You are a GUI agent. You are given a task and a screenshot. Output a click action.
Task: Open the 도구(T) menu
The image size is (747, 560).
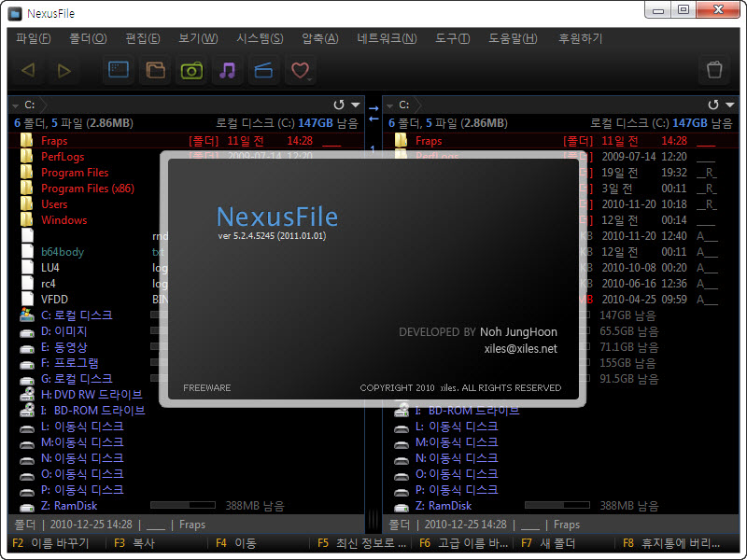453,38
